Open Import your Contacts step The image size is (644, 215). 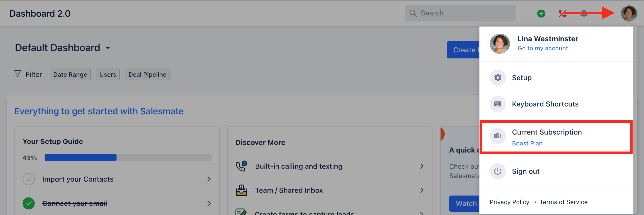(117, 179)
